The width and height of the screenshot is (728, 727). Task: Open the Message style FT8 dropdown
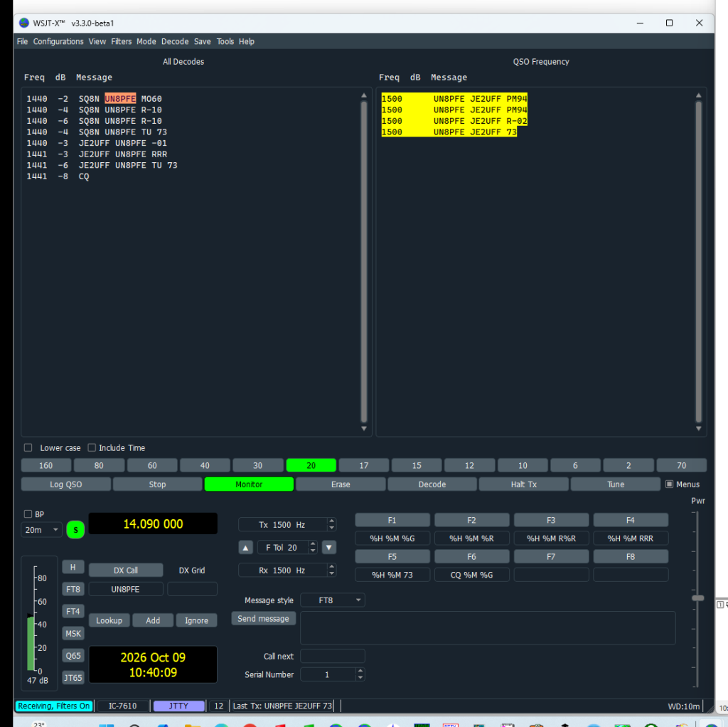[x=333, y=600]
